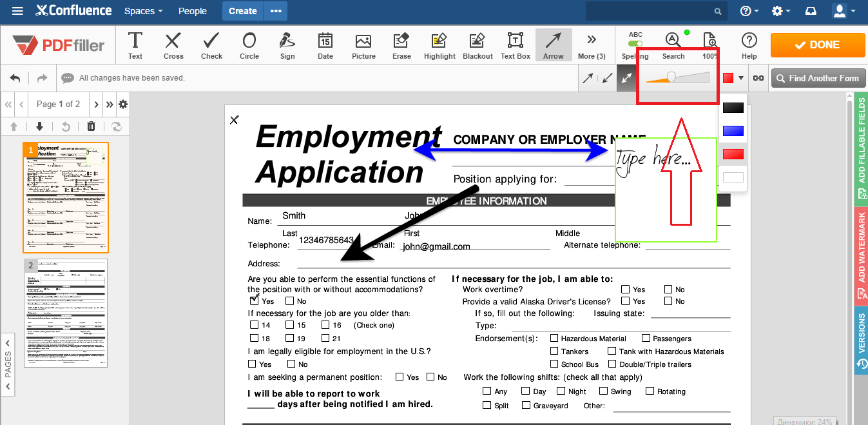The height and width of the screenshot is (425, 868).
Task: Open the Sign tool
Action: 287,45
